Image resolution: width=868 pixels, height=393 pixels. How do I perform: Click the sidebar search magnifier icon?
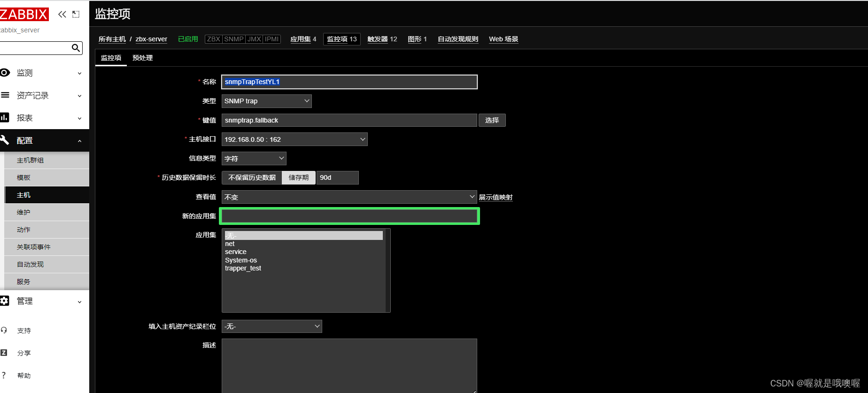tap(76, 48)
